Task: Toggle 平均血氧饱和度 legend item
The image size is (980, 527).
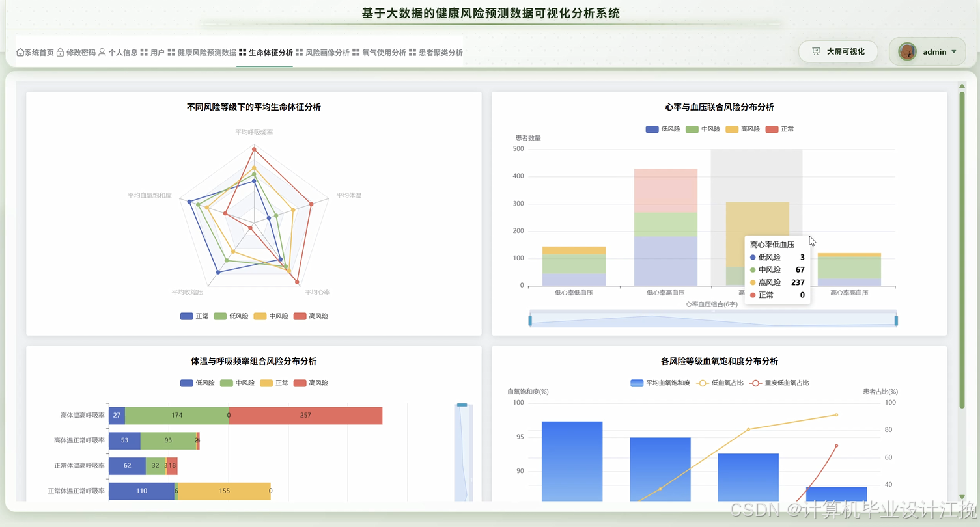Action: pos(661,383)
